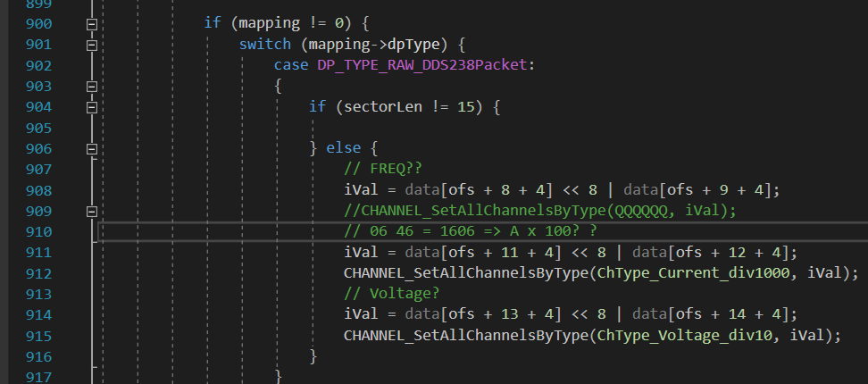Click 'data[ofs + 13 + 4]' on line 914
Screen dimensions: 868x384
[484, 314]
